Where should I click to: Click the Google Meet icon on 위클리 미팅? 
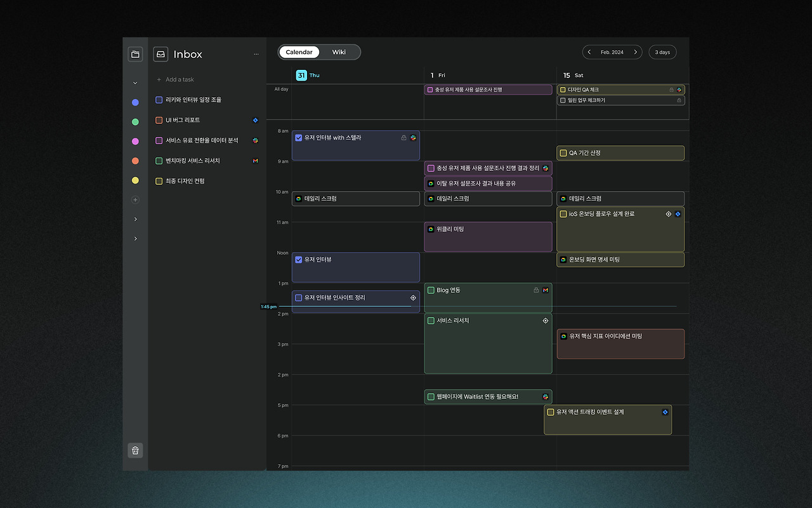pos(431,229)
